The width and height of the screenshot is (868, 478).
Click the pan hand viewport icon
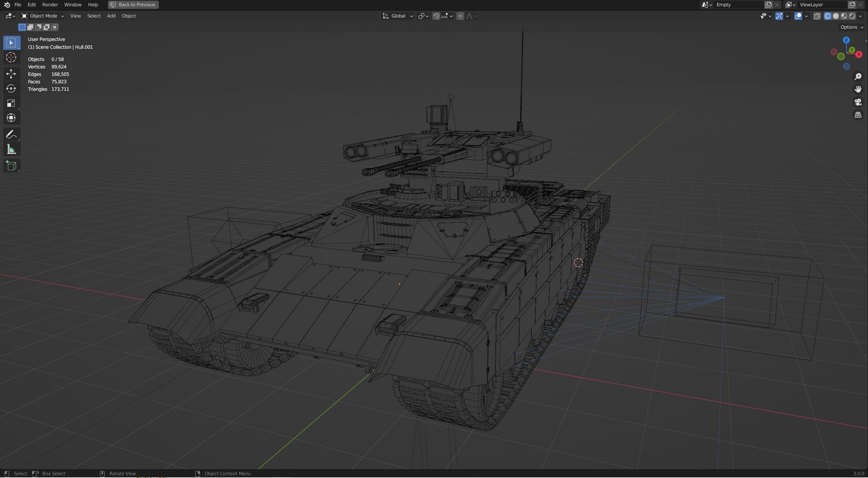[x=858, y=90]
